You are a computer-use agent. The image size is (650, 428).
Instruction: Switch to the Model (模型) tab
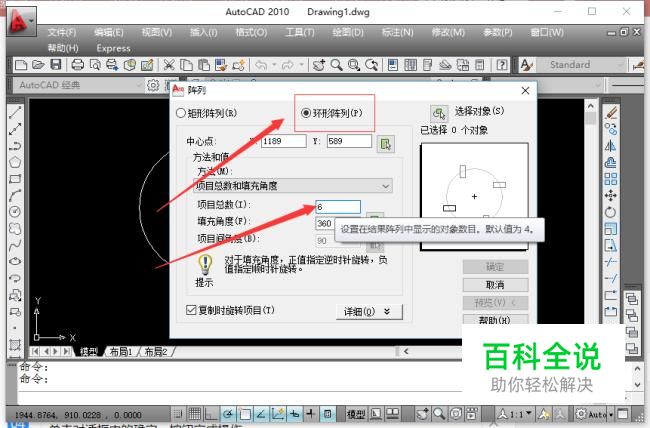click(89, 352)
